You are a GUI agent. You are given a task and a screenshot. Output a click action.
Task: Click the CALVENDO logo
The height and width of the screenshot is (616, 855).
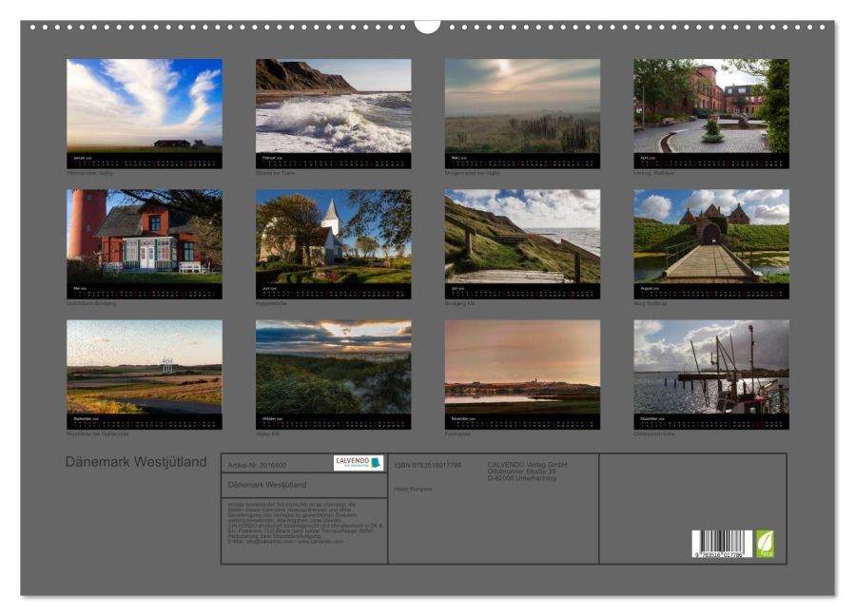point(351,459)
